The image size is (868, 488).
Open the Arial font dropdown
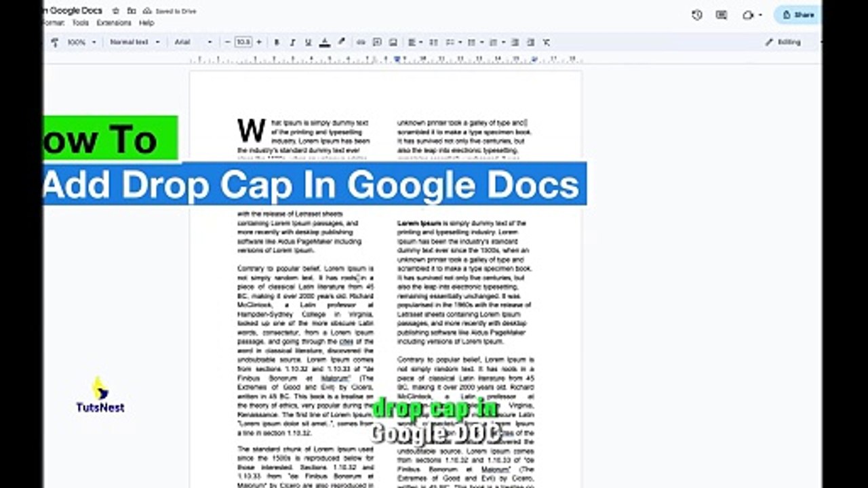(x=193, y=42)
